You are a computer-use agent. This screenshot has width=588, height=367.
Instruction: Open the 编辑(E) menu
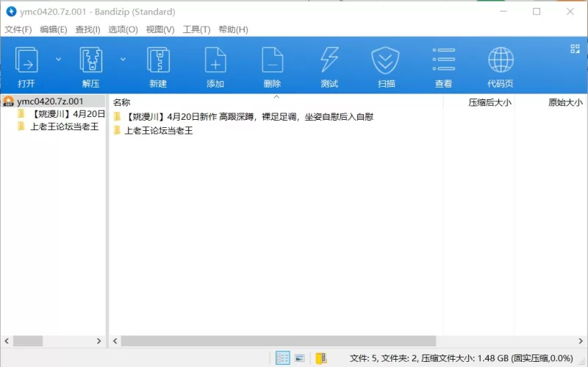(x=54, y=29)
